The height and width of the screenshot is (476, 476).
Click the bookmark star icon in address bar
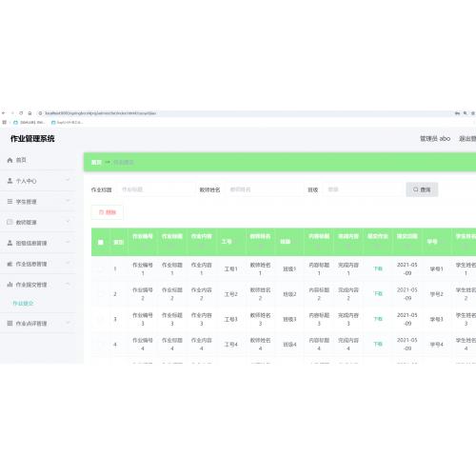(x=473, y=113)
